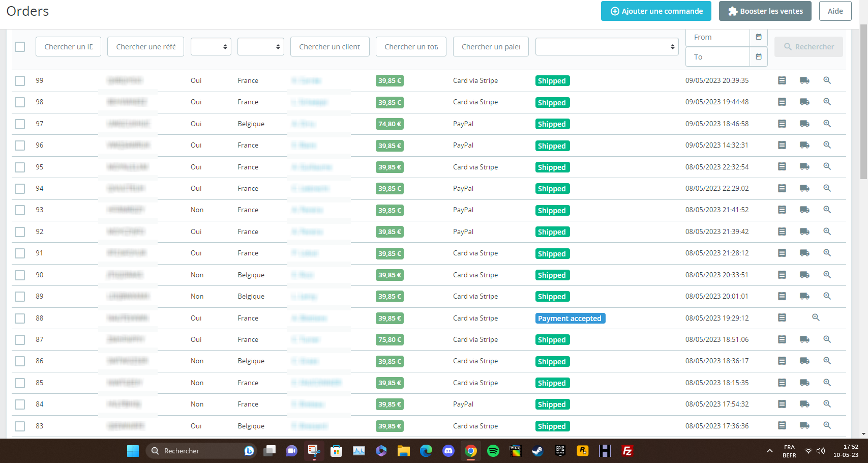Open Discord from the taskbar
Viewport: 868px width, 463px height.
pos(448,451)
